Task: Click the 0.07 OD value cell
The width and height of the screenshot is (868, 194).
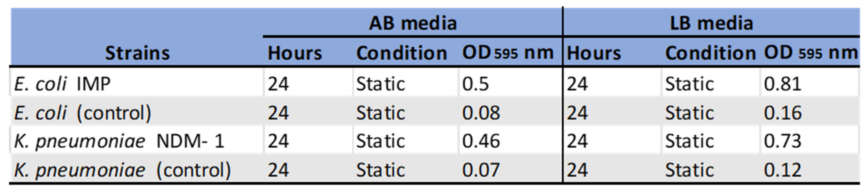Action: point(480,169)
